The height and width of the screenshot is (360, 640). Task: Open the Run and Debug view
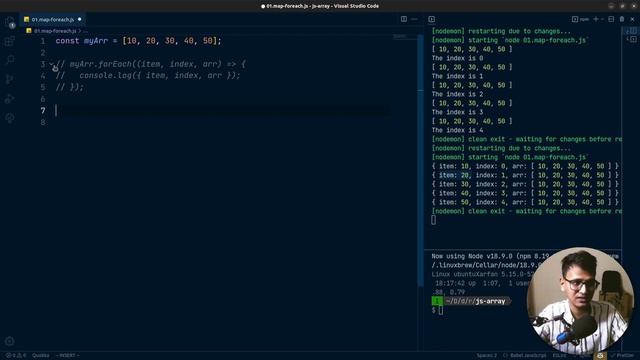[10, 99]
